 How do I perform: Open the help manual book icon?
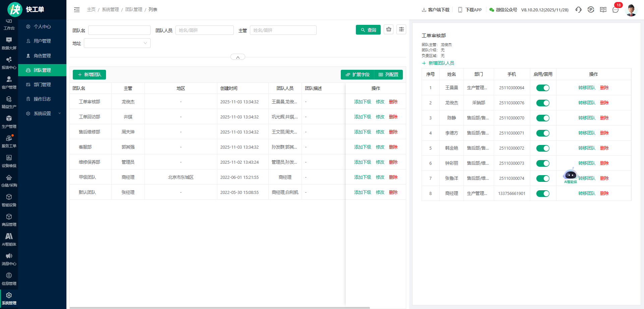[603, 10]
